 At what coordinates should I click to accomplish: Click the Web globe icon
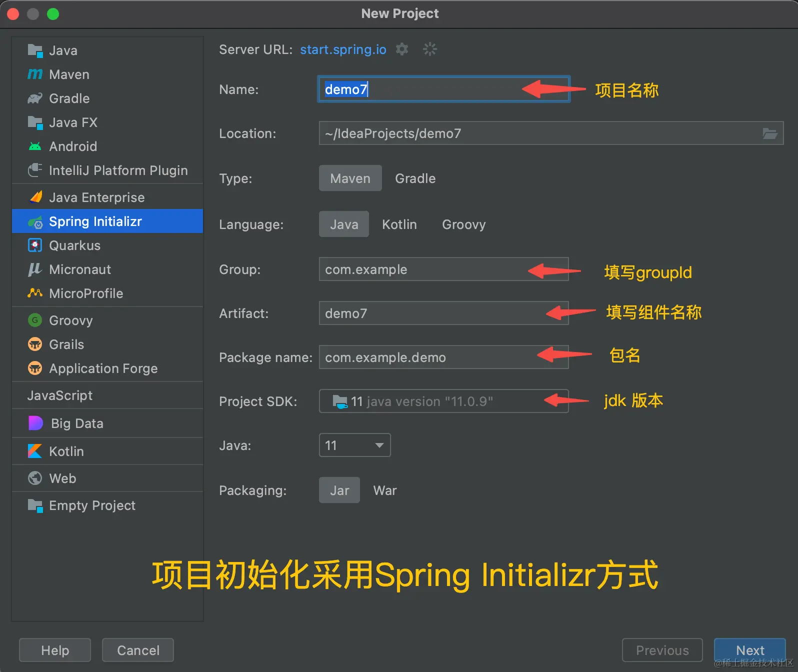(x=35, y=478)
